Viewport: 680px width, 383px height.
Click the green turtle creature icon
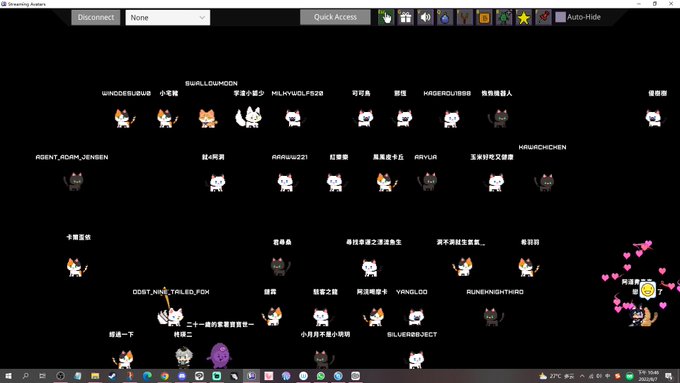504,17
